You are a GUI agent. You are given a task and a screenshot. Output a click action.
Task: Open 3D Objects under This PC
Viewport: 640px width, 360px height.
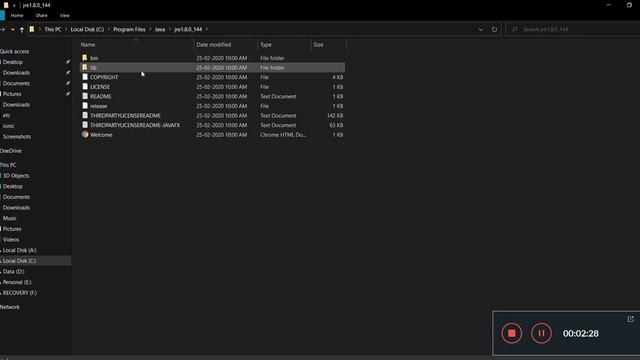[16, 176]
